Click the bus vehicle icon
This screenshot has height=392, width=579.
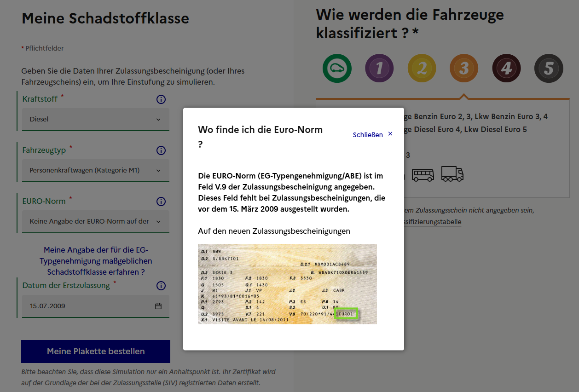point(423,175)
